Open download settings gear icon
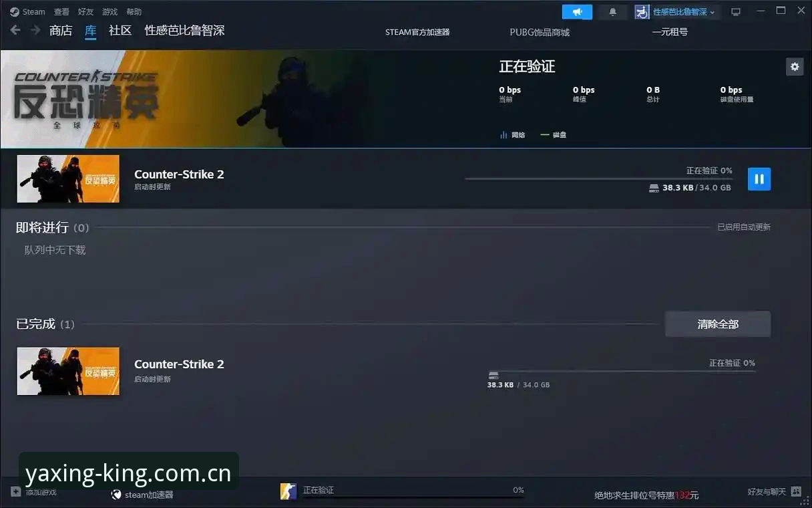This screenshot has height=508, width=812. click(794, 67)
